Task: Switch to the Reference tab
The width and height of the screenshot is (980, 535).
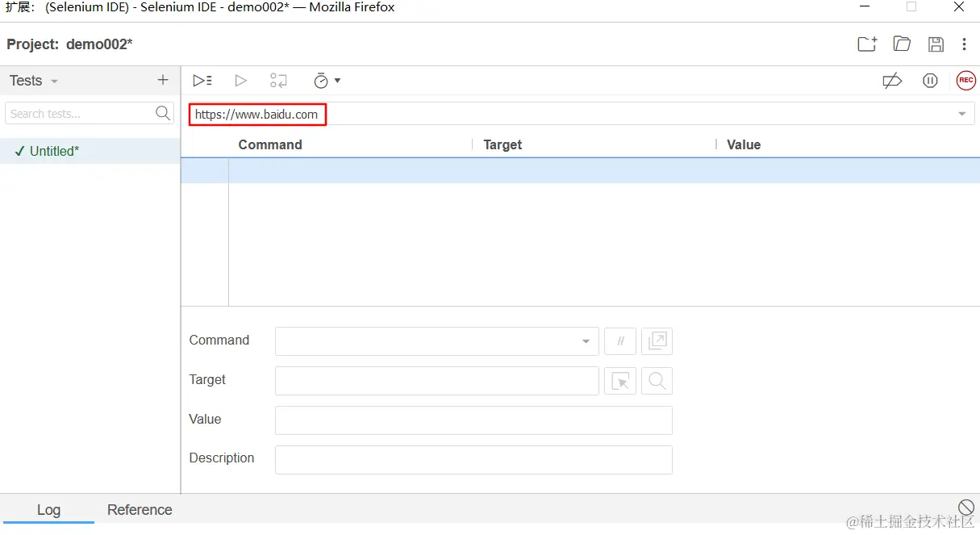Action: pos(140,510)
